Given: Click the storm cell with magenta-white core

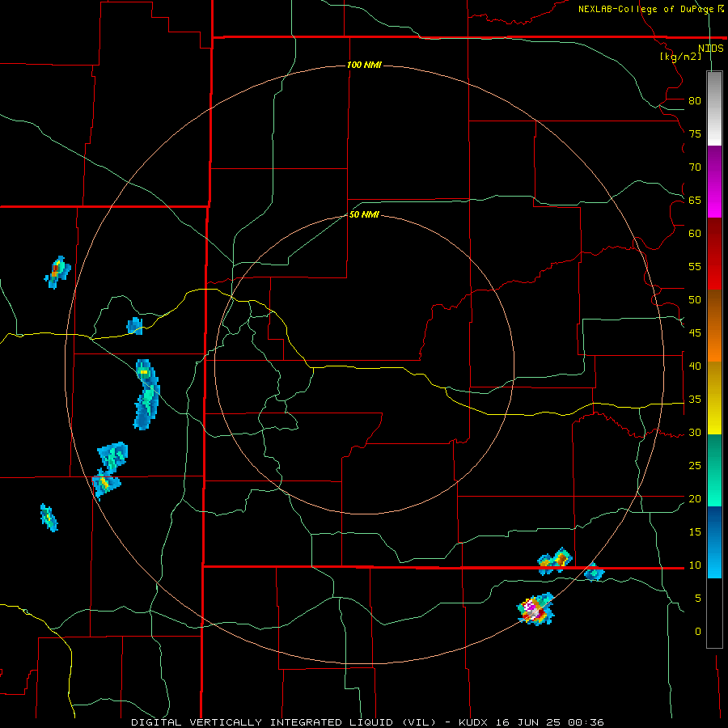Looking at the screenshot, I should [535, 609].
